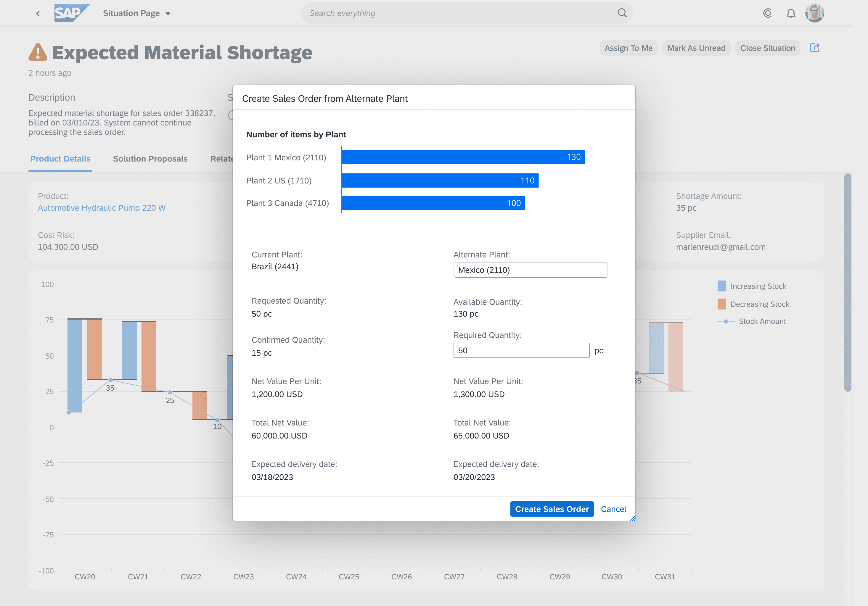Click the Assign To Me button
Viewport: 868px width, 606px height.
coord(628,48)
